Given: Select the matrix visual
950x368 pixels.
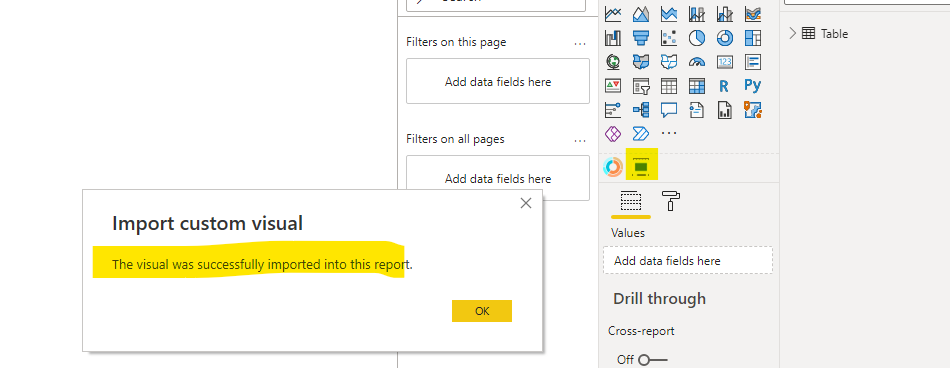Looking at the screenshot, I should click(x=697, y=86).
